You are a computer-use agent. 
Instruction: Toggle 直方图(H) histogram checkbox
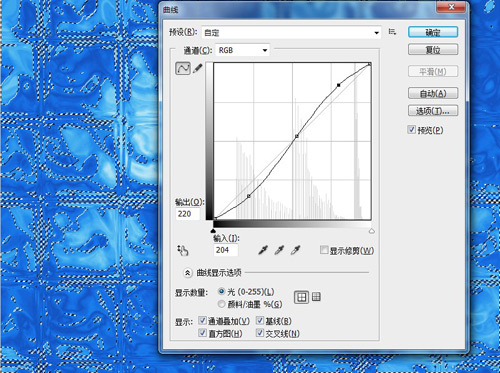pyautogui.click(x=202, y=333)
